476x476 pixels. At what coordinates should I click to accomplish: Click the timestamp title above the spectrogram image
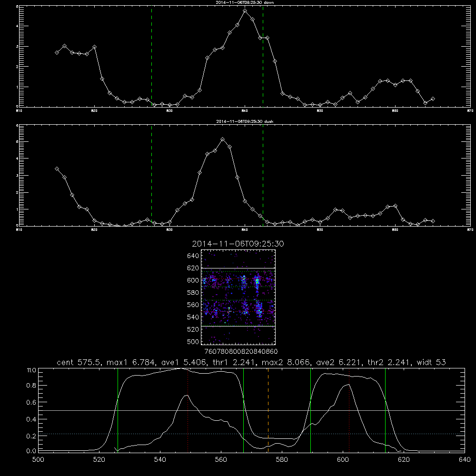click(238, 244)
